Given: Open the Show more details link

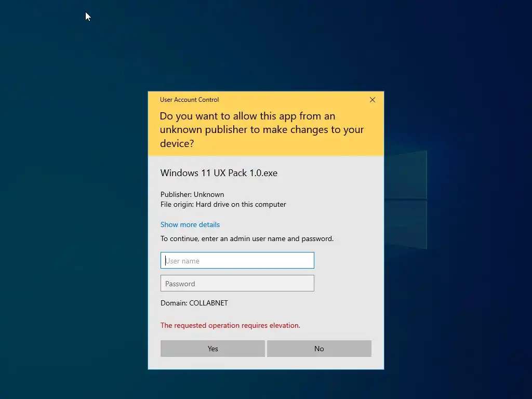Looking at the screenshot, I should (x=190, y=224).
